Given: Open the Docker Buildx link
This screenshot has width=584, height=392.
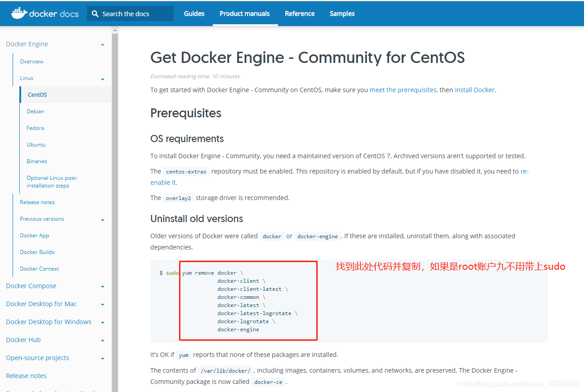Looking at the screenshot, I should tap(37, 252).
